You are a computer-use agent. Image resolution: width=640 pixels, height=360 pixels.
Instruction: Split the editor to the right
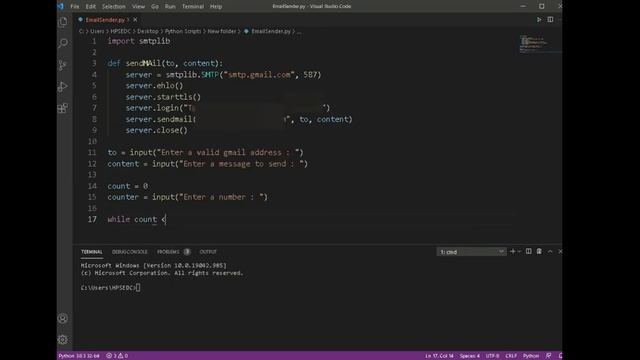tap(550, 20)
